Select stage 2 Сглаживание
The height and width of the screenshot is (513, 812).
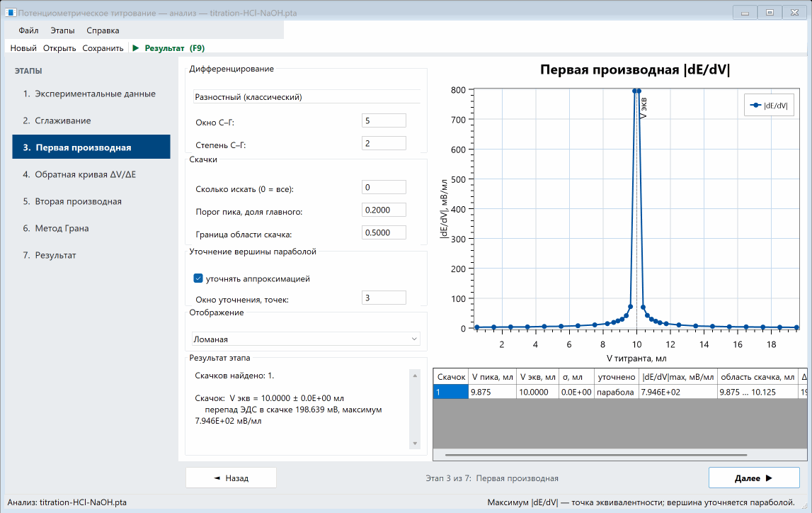pos(91,120)
